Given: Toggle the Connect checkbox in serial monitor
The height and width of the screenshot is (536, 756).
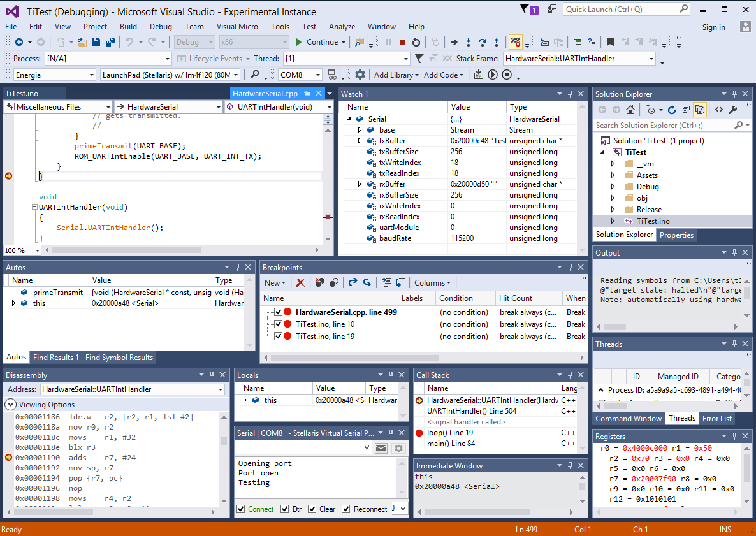Looking at the screenshot, I should pyautogui.click(x=240, y=509).
